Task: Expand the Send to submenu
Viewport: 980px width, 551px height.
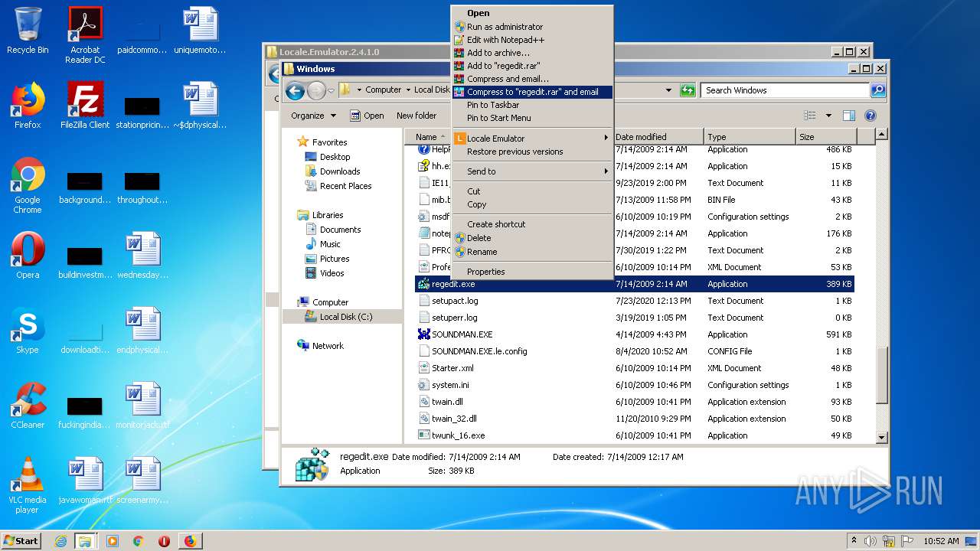Action: pos(531,171)
